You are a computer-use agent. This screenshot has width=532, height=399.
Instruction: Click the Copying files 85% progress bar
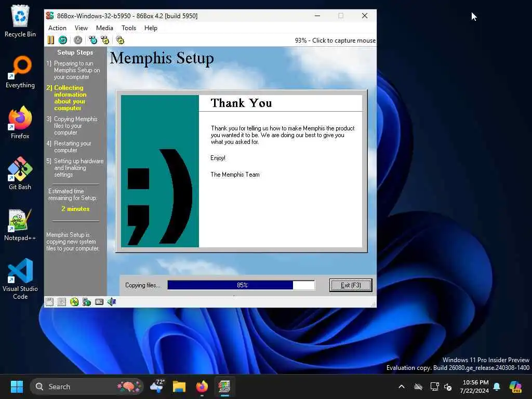(x=241, y=285)
